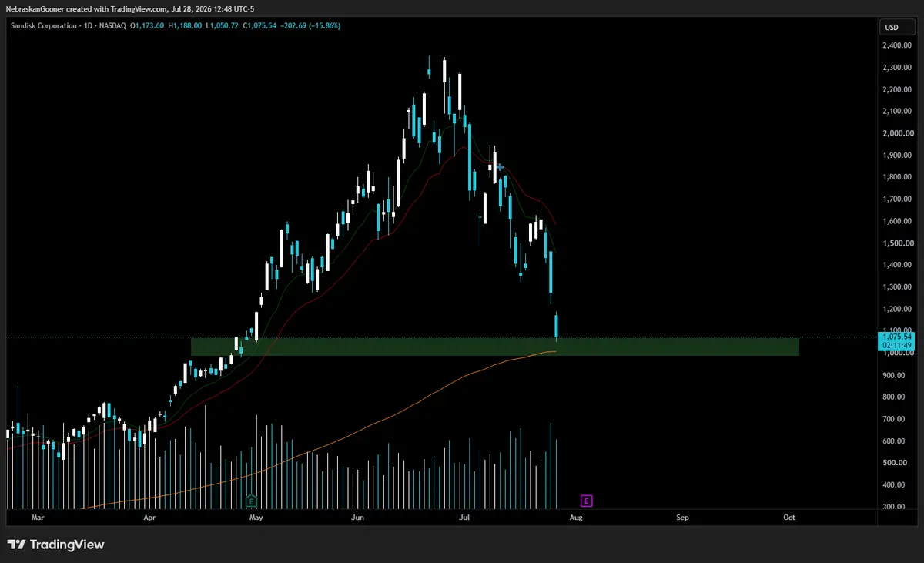Click the 1,800.00 price axis label
The image size is (924, 563).
point(898,177)
